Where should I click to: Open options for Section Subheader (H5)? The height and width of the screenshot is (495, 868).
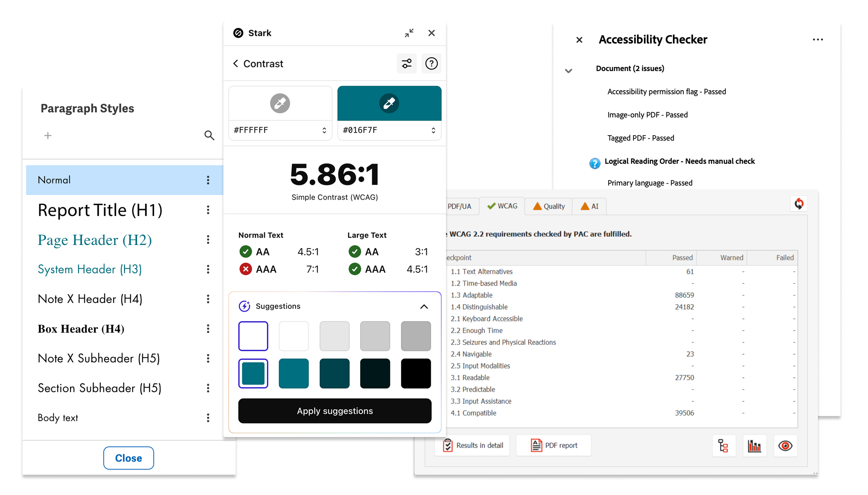coord(208,388)
